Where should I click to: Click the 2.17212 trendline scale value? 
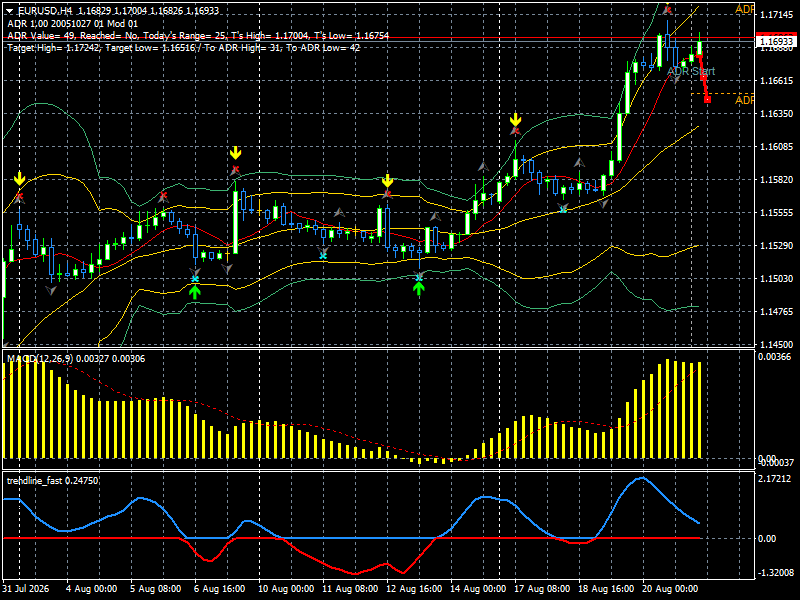(774, 479)
